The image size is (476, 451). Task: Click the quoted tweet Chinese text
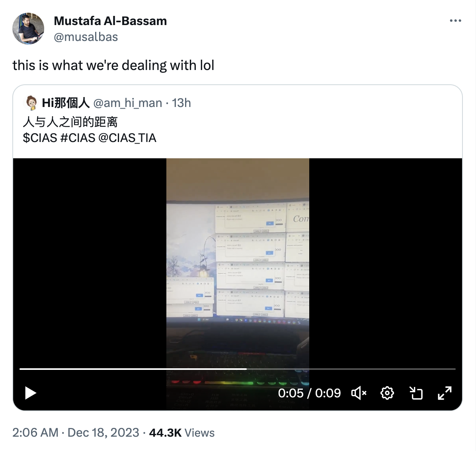70,122
